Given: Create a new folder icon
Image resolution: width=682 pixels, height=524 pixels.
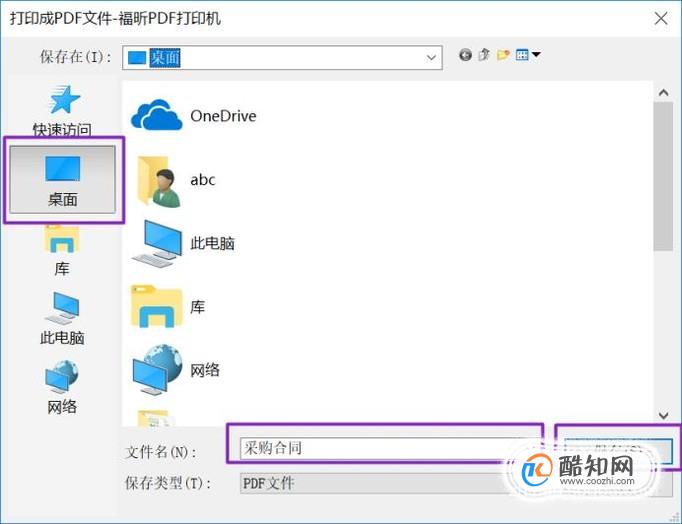Looking at the screenshot, I should coord(503,55).
